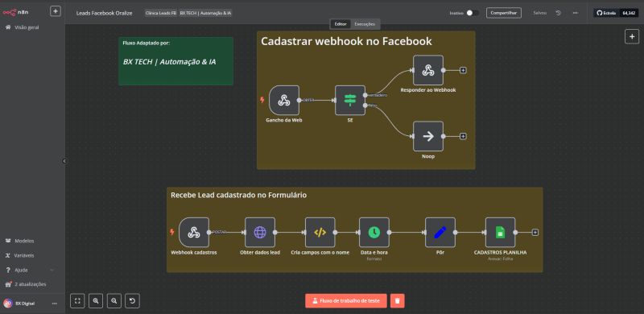The image size is (644, 314).
Task: Zoom in on the canvas
Action: (x=96, y=301)
